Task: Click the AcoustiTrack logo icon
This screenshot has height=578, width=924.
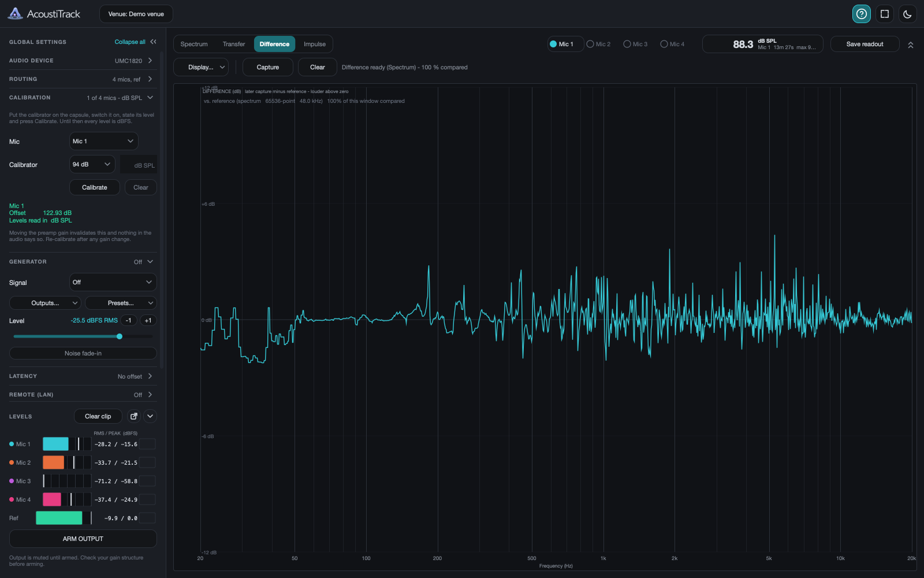Action: tap(16, 14)
